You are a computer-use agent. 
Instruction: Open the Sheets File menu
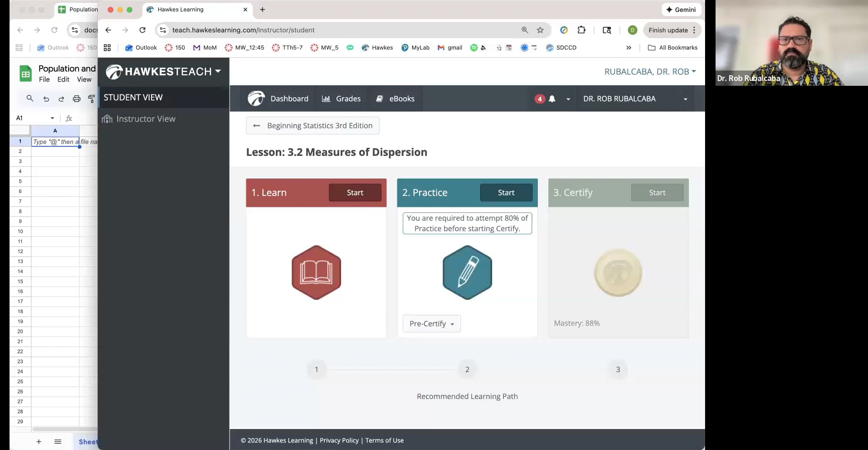tap(44, 80)
